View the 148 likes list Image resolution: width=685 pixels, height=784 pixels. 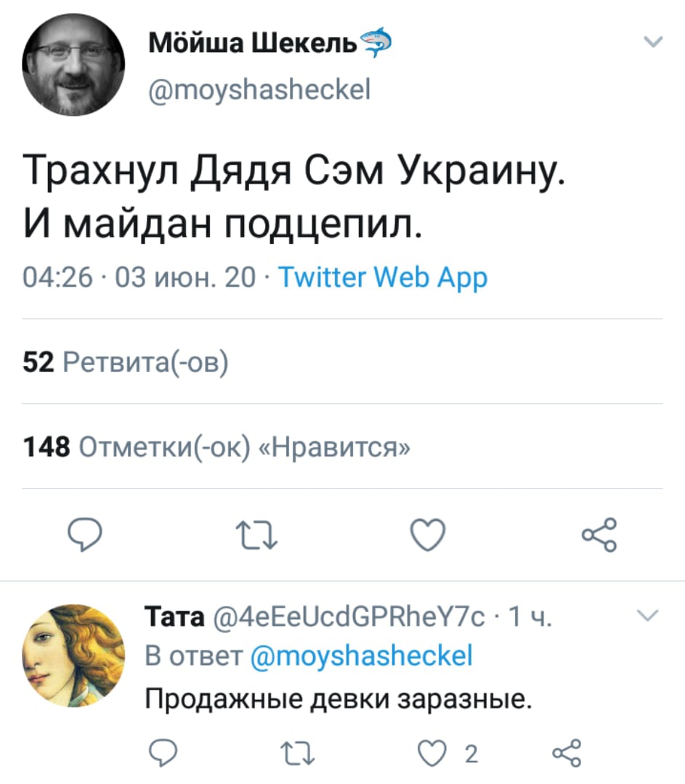(216, 446)
